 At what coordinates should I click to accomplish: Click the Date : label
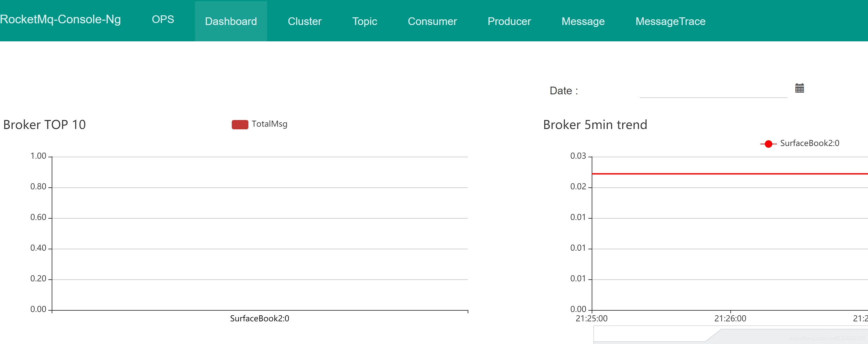click(564, 91)
